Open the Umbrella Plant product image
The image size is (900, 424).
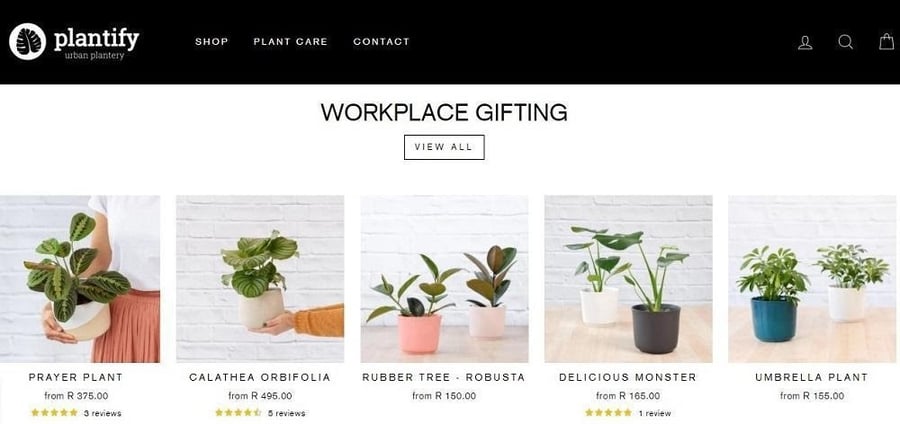[x=812, y=279]
